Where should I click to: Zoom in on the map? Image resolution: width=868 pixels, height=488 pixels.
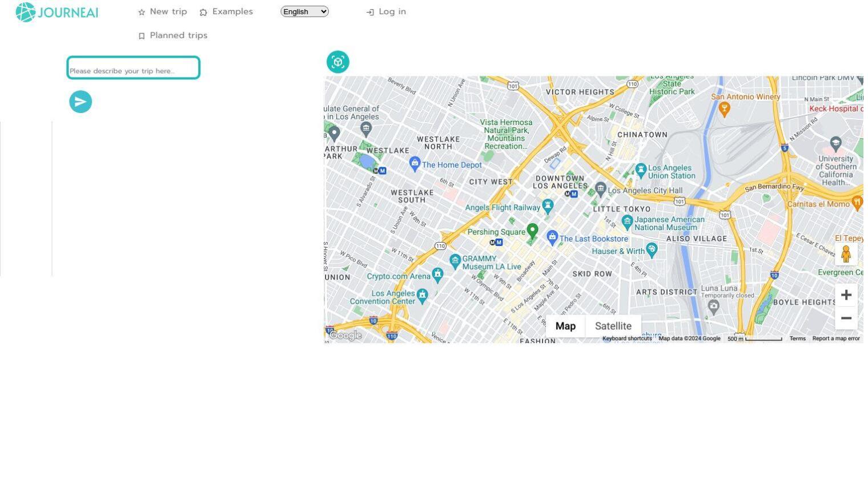(x=846, y=295)
